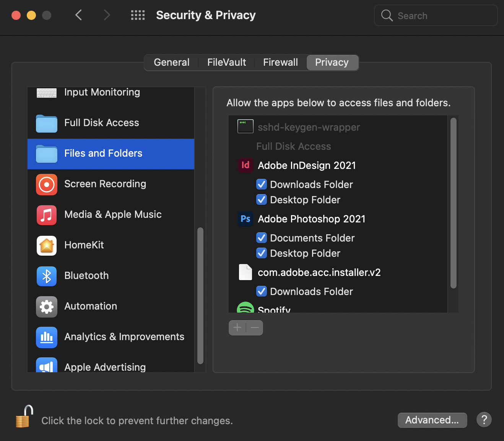This screenshot has width=504, height=441.
Task: Click the Adobe InDesign app icon
Action: click(x=245, y=165)
